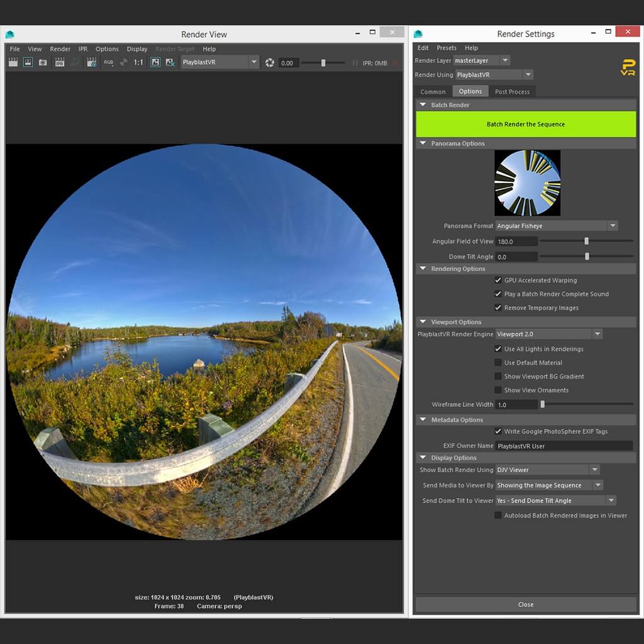Open the Render Using dropdown
Viewport: 644px width, 644px height.
tap(494, 75)
